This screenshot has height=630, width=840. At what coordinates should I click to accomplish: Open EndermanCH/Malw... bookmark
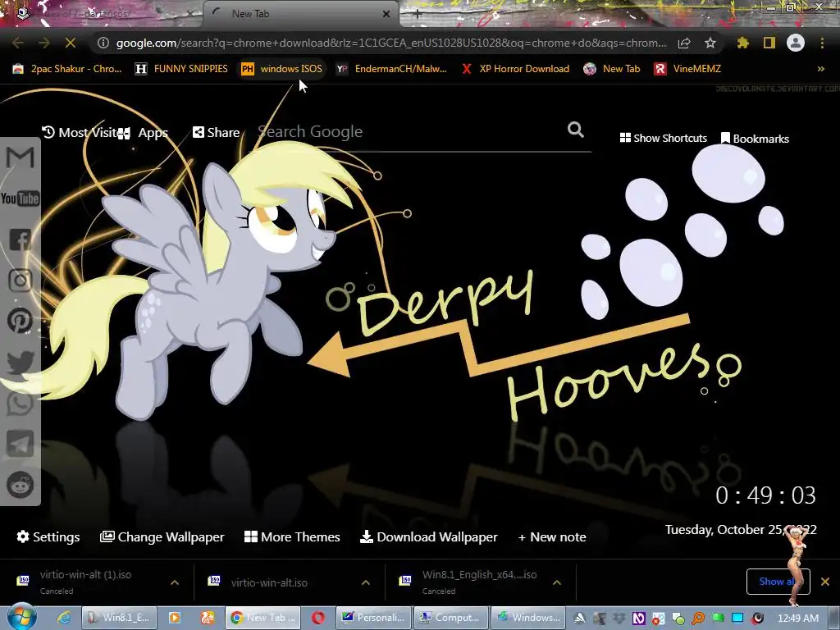391,69
